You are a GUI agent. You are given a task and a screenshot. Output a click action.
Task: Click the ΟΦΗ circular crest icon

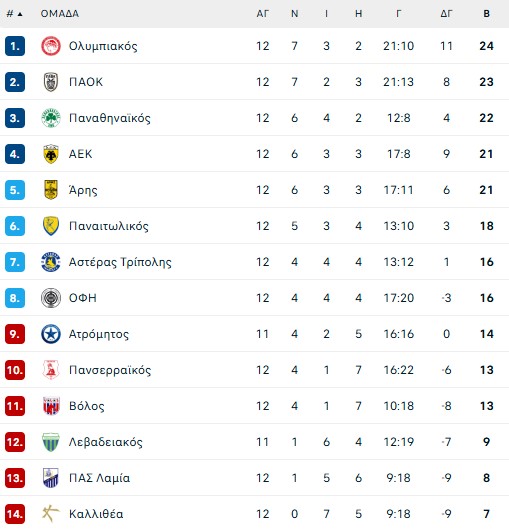tap(51, 298)
